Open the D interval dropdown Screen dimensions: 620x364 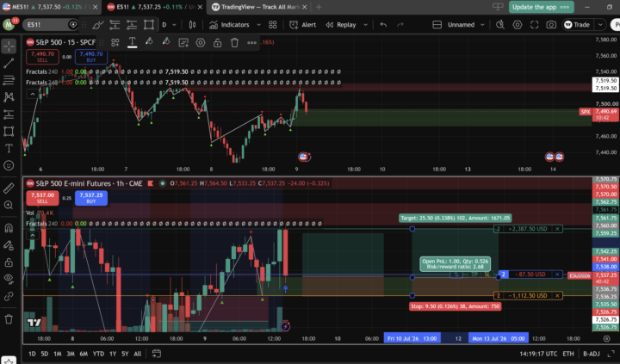pos(169,24)
